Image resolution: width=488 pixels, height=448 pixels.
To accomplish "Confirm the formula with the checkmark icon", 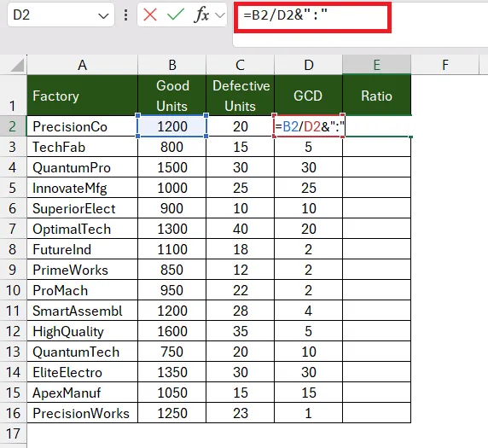I will pos(176,15).
